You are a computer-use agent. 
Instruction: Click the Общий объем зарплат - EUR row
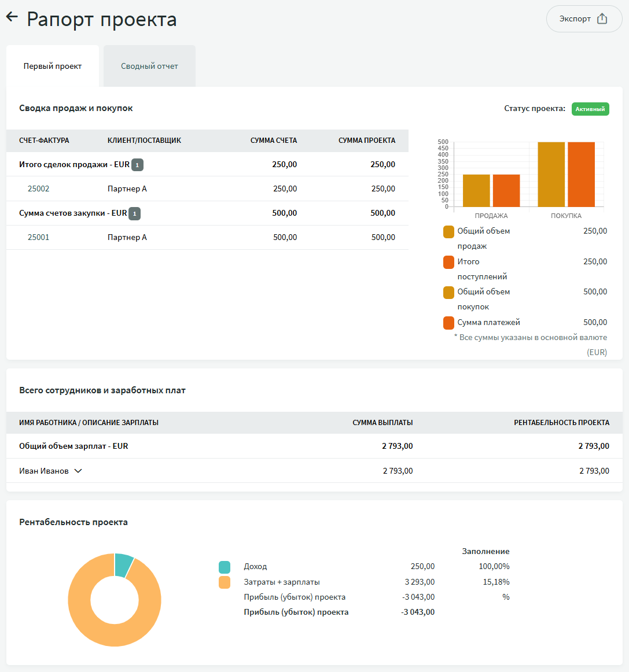[73, 446]
